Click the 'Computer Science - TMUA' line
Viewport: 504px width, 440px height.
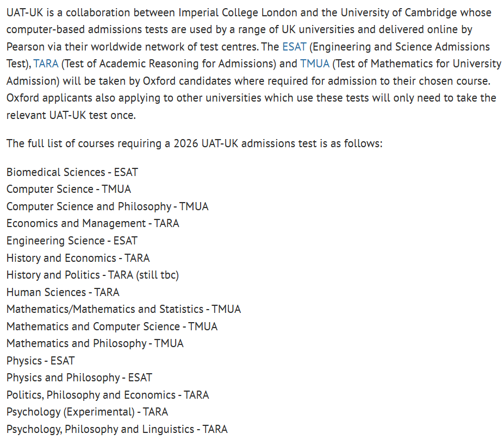(69, 190)
